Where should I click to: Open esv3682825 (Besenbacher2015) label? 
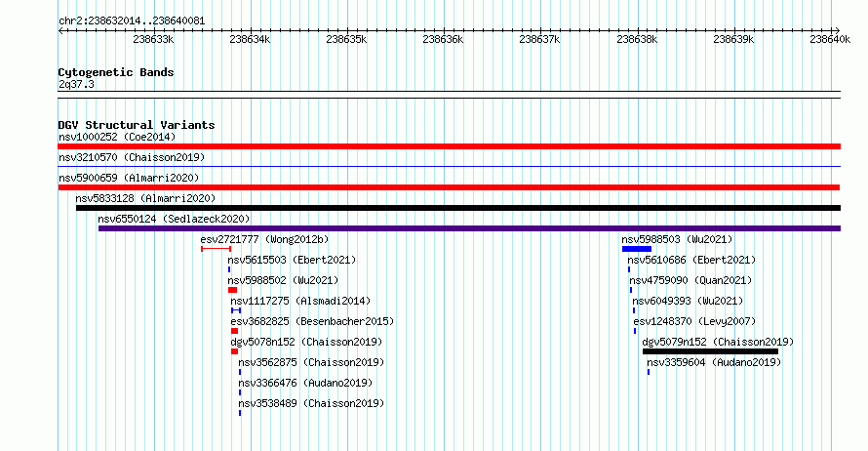312,321
